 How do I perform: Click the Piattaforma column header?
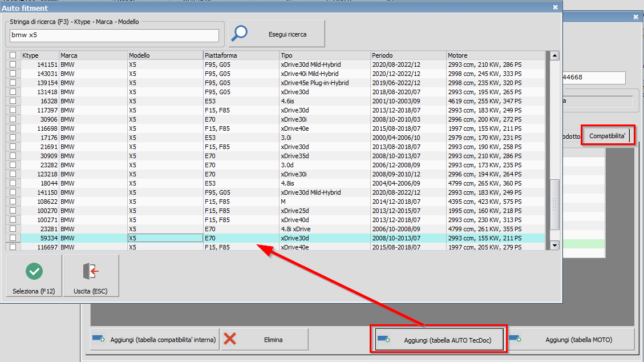tap(241, 55)
